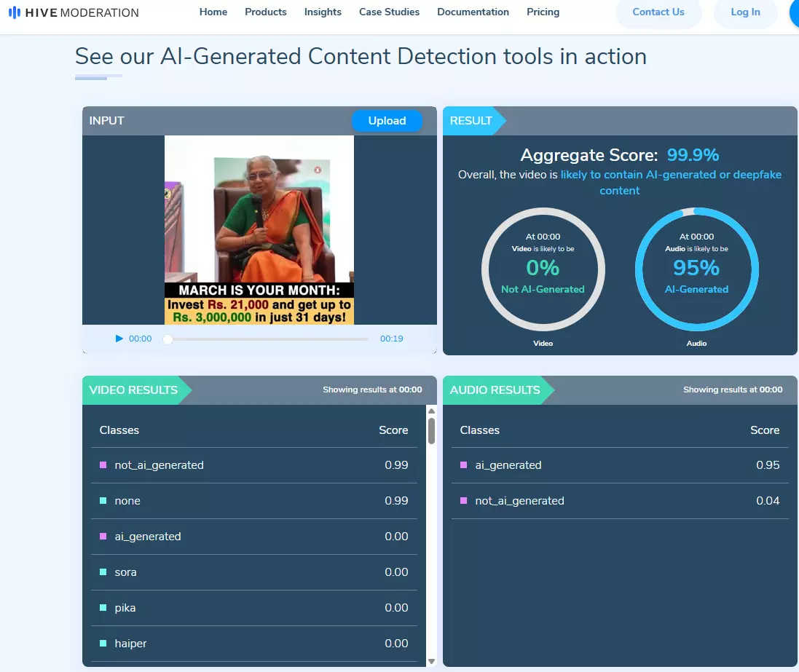Click the Contact Us button
Image resolution: width=799 pixels, height=672 pixels.
coord(658,12)
